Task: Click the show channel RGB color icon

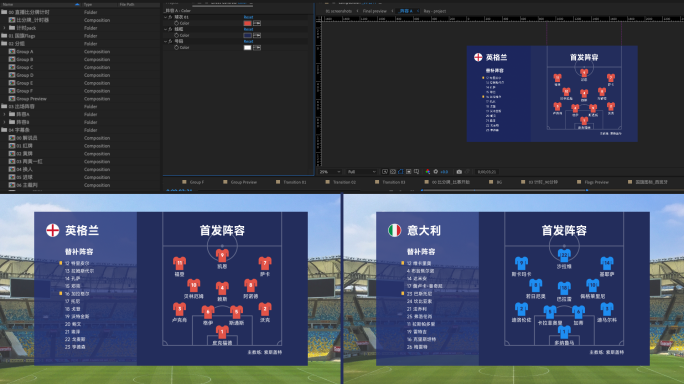Action: coord(428,172)
